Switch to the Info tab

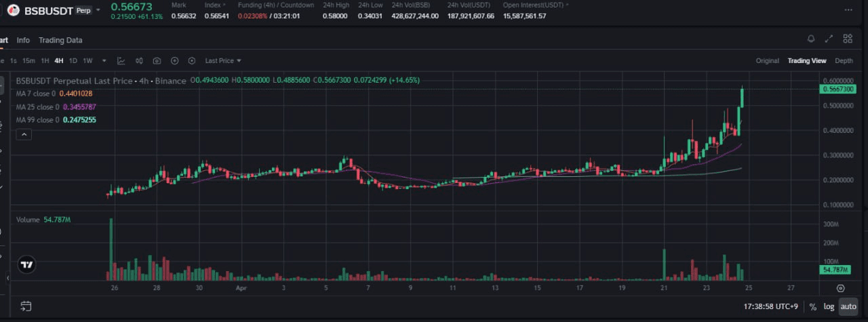pos(23,40)
